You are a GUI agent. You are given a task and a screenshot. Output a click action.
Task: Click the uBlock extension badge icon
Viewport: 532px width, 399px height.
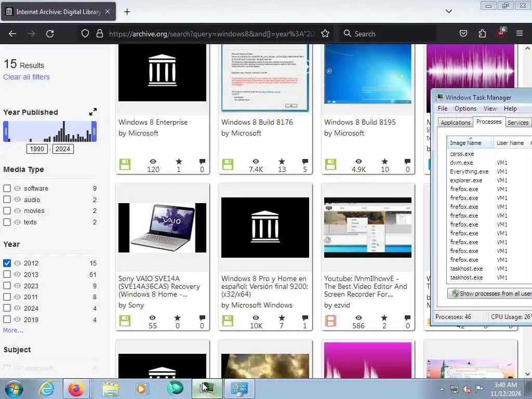501,33
